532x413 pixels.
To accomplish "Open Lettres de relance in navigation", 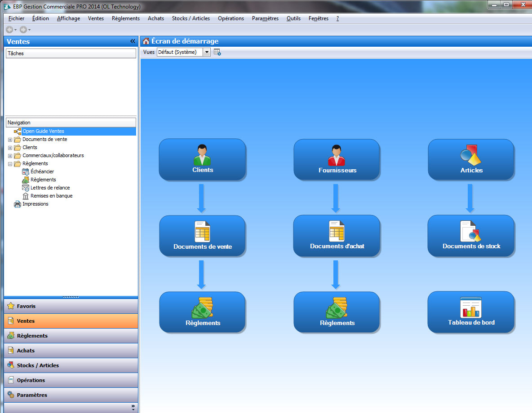I will point(50,188).
